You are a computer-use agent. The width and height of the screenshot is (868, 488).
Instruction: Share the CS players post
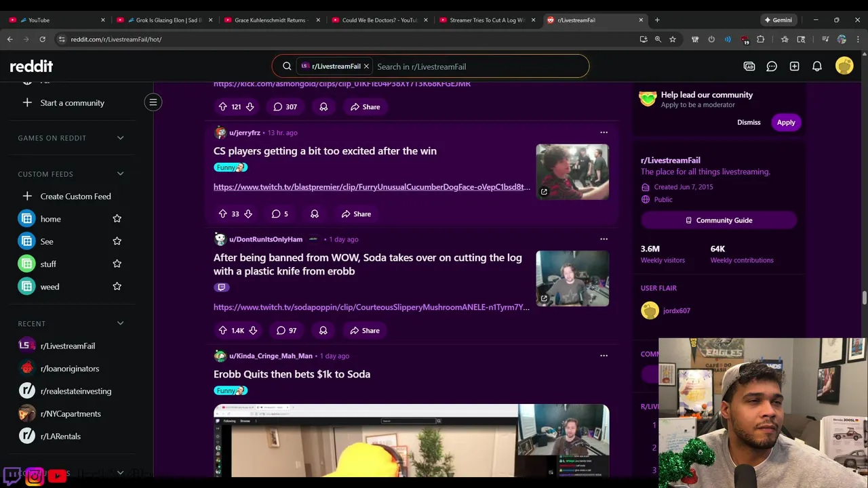click(356, 213)
